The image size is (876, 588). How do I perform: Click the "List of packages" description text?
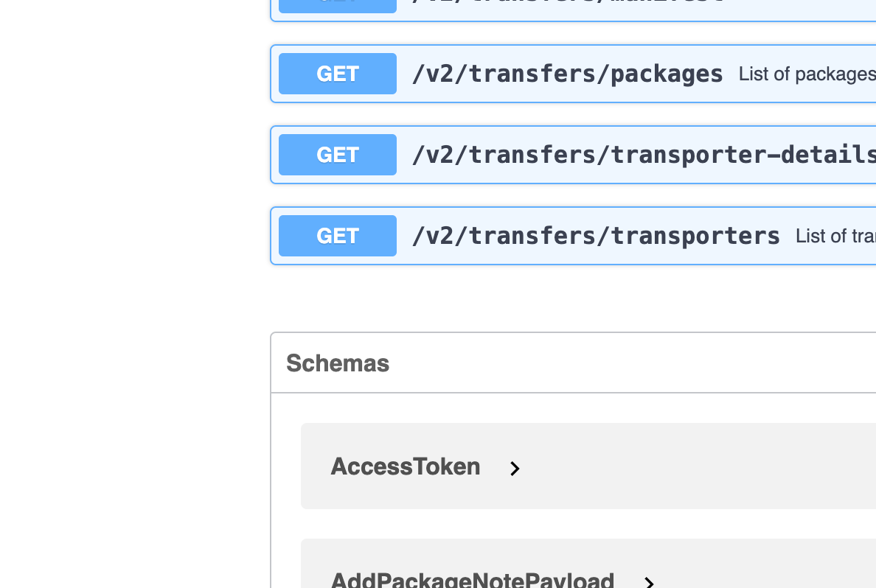point(807,74)
